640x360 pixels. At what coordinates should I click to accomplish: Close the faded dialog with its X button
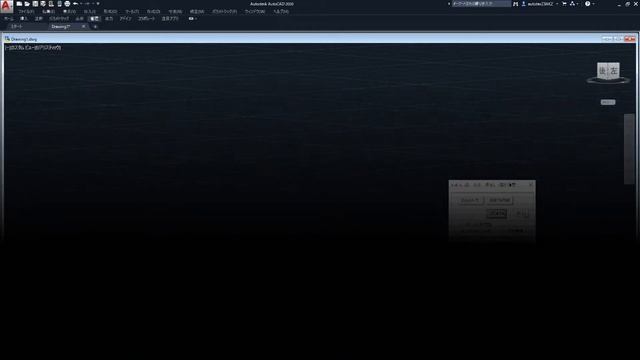pos(531,185)
